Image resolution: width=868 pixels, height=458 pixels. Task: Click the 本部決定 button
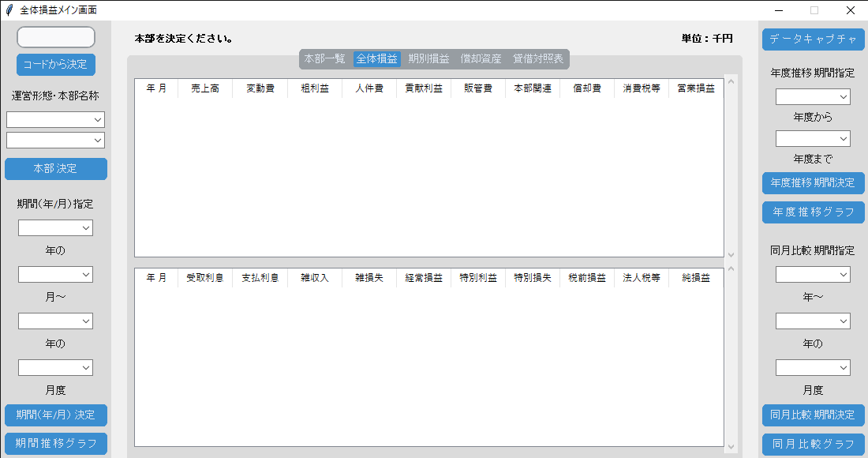(55, 168)
